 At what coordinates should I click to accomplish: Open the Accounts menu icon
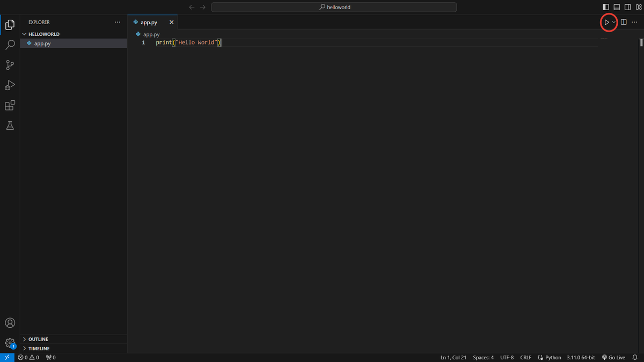[10, 323]
